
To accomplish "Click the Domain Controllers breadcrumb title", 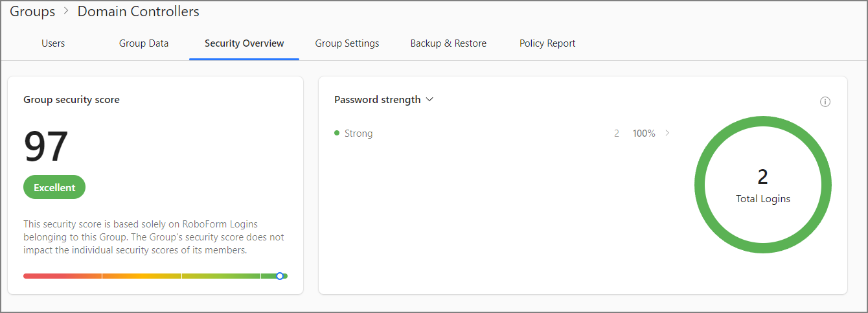I will (139, 12).
